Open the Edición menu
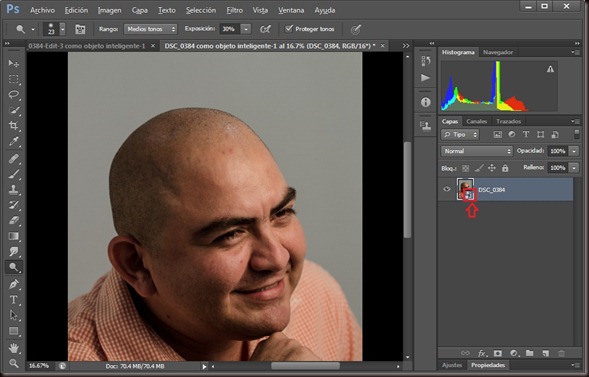 76,11
